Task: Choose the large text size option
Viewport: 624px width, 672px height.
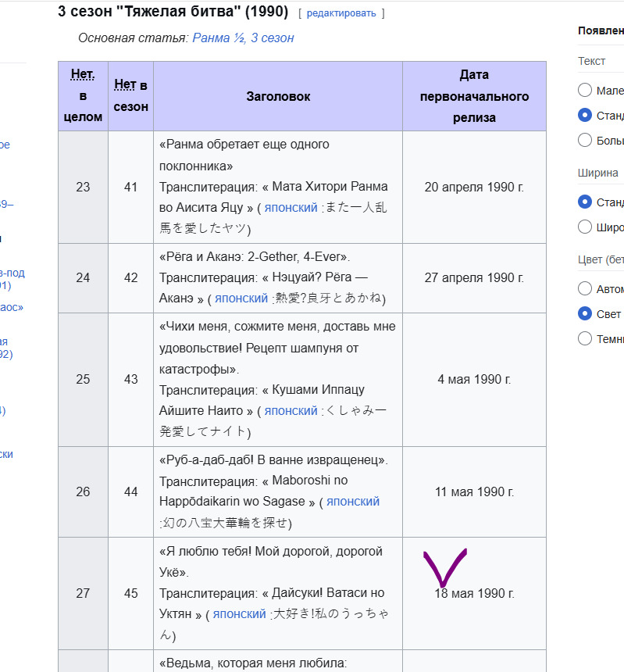Action: [x=585, y=140]
